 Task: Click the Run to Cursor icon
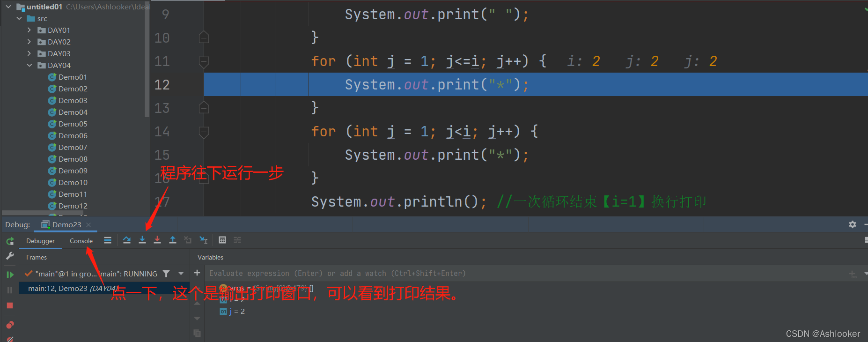pos(203,240)
